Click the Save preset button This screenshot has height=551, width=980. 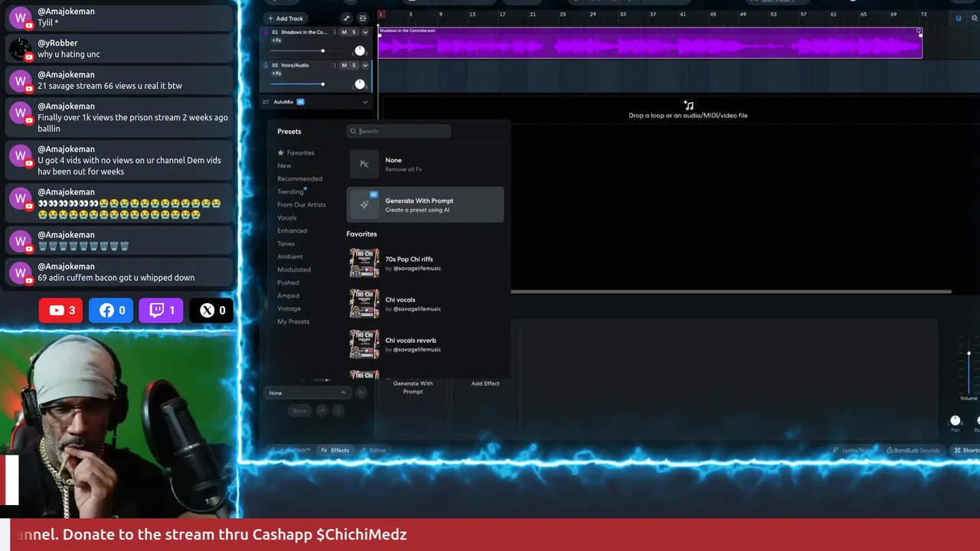point(299,411)
